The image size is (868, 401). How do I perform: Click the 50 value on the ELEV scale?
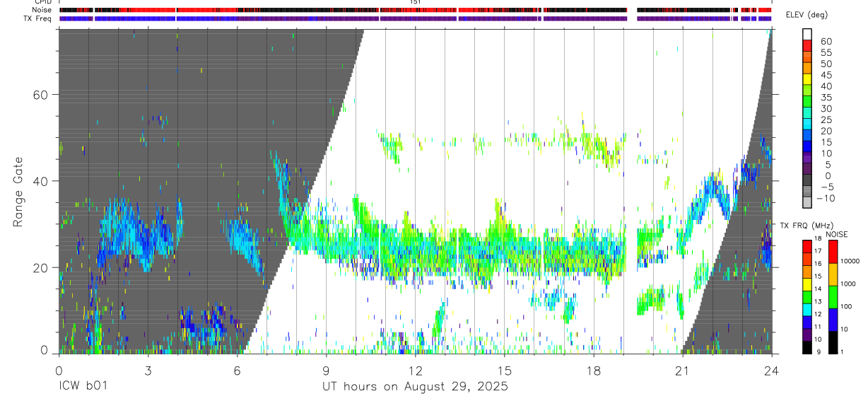826,64
